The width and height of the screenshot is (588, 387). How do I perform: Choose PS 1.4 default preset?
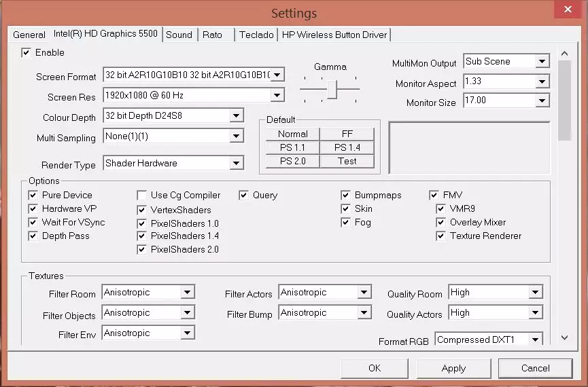347,147
